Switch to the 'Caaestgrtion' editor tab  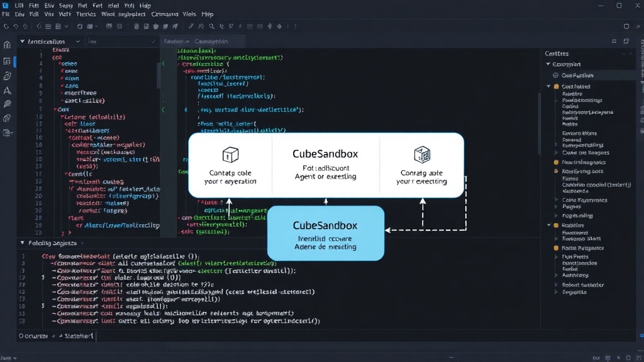(x=211, y=41)
